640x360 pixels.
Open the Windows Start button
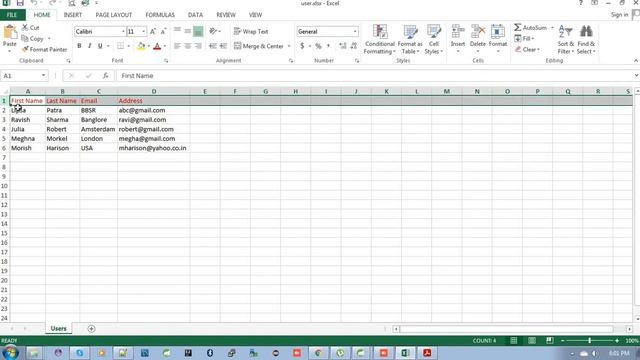pos(10,353)
